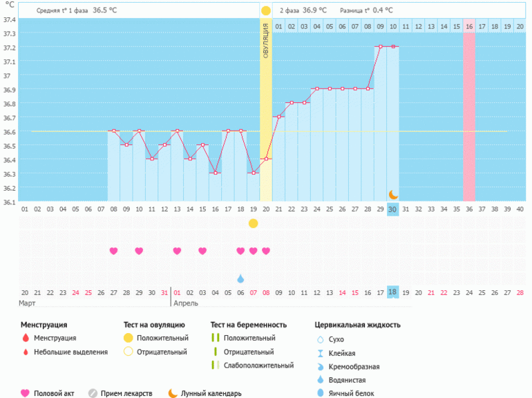Click the heart icon on March 27

(x=113, y=251)
